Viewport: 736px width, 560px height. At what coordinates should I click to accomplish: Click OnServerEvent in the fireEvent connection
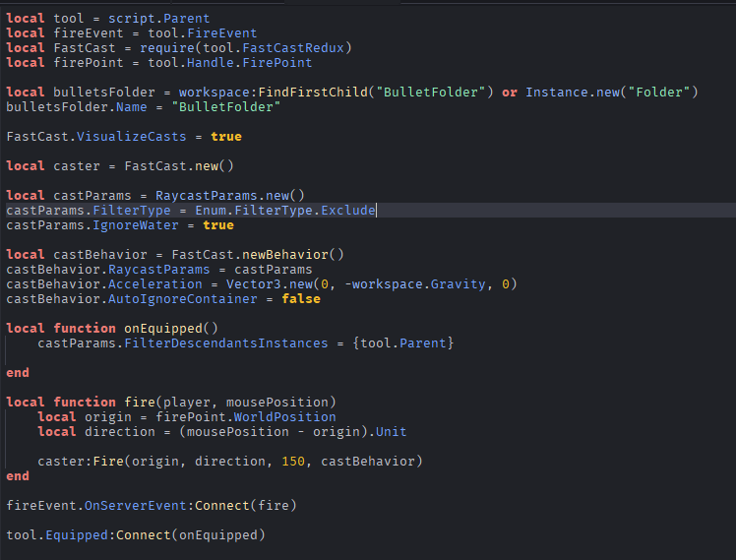135,506
